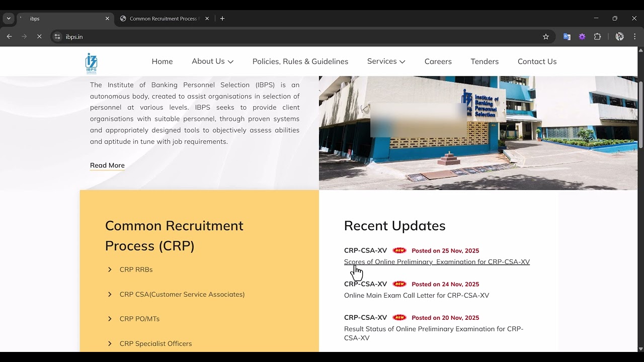The height and width of the screenshot is (362, 644).
Task: Open a new tab with plus button
Action: coord(222,19)
